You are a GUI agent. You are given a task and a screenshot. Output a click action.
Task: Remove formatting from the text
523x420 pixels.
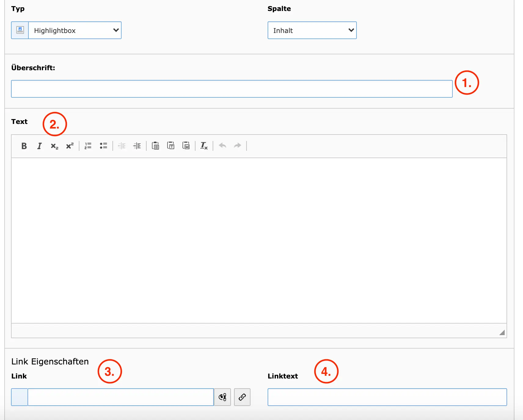click(x=204, y=146)
